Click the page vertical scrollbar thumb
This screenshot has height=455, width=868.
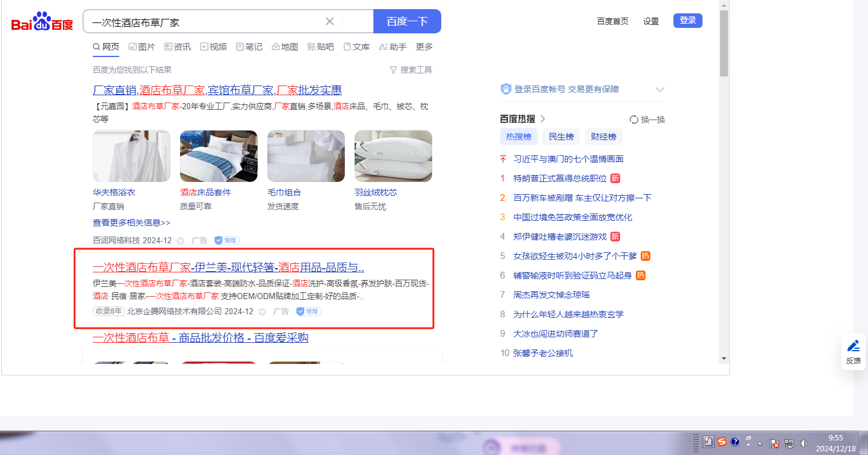click(x=724, y=43)
